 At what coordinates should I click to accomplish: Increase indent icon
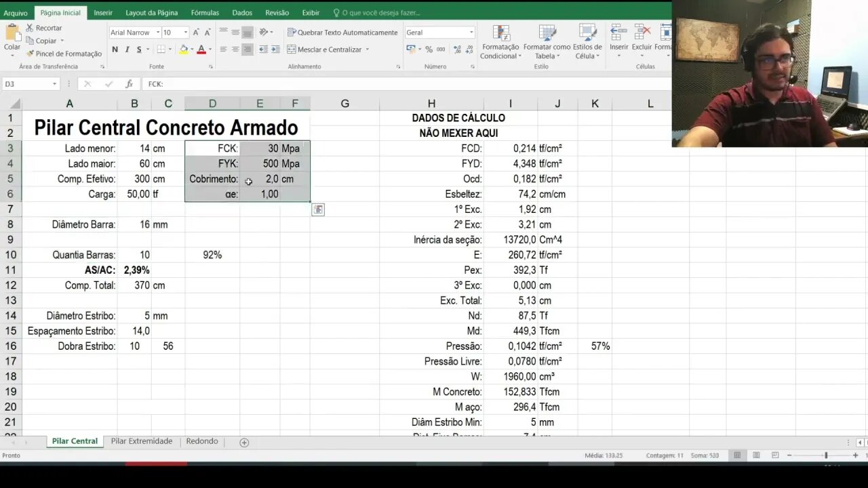[x=277, y=49]
